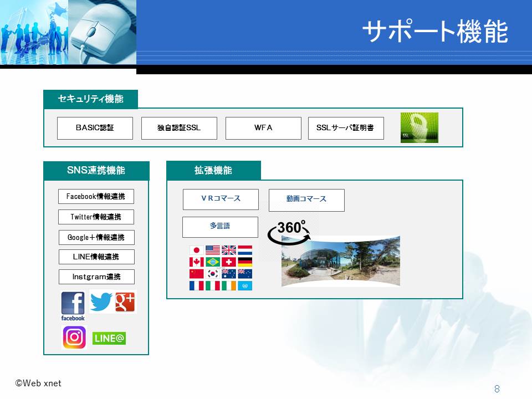Click the Twitter bird icon
Image resolution: width=532 pixels, height=399 pixels.
[101, 301]
